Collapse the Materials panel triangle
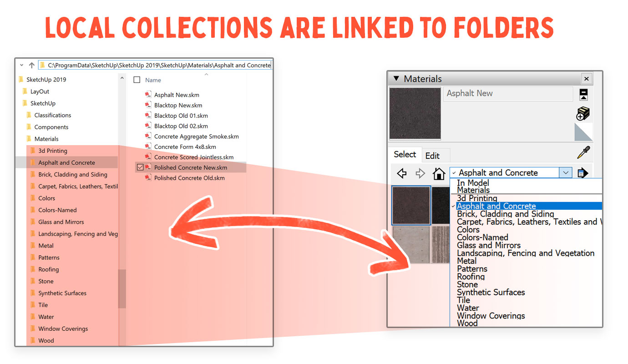 (396, 79)
